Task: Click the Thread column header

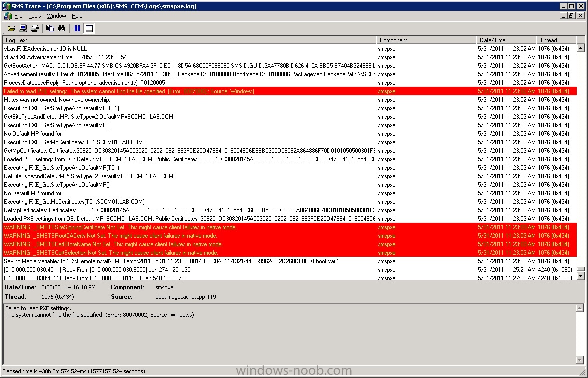Action: point(555,40)
